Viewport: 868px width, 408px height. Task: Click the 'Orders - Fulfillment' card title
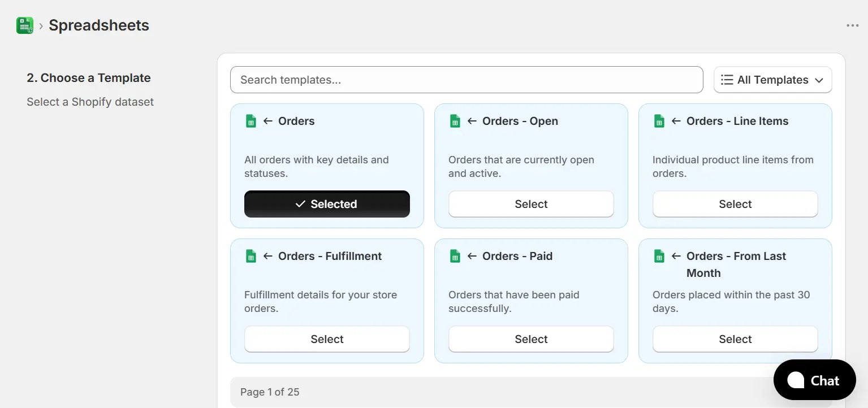point(330,256)
